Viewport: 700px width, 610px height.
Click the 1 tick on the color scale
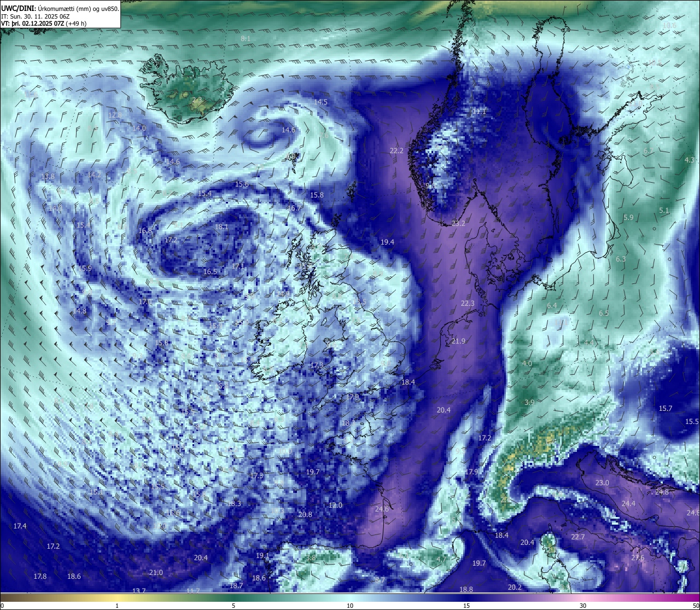pos(117,606)
